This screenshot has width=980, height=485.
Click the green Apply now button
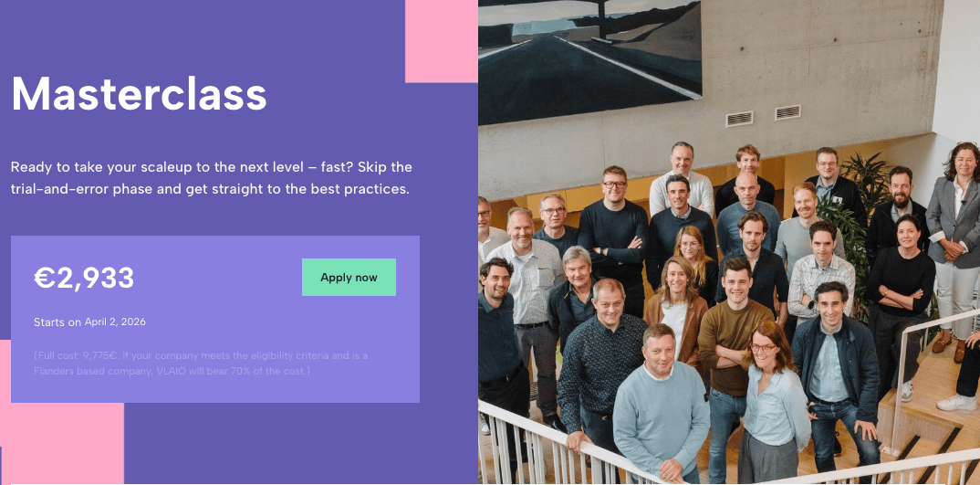(349, 278)
